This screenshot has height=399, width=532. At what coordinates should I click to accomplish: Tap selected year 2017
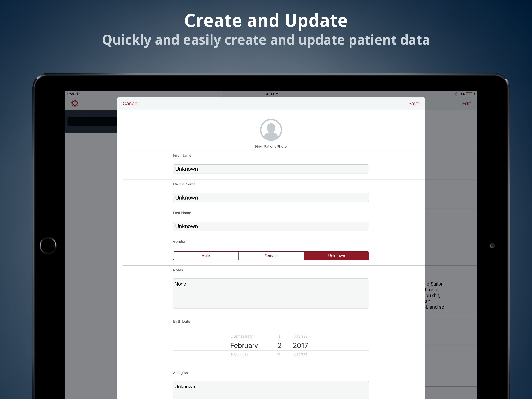tap(300, 346)
